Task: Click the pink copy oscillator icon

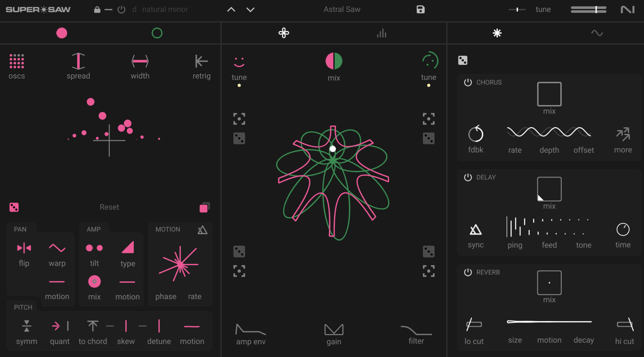Action: coord(205,207)
